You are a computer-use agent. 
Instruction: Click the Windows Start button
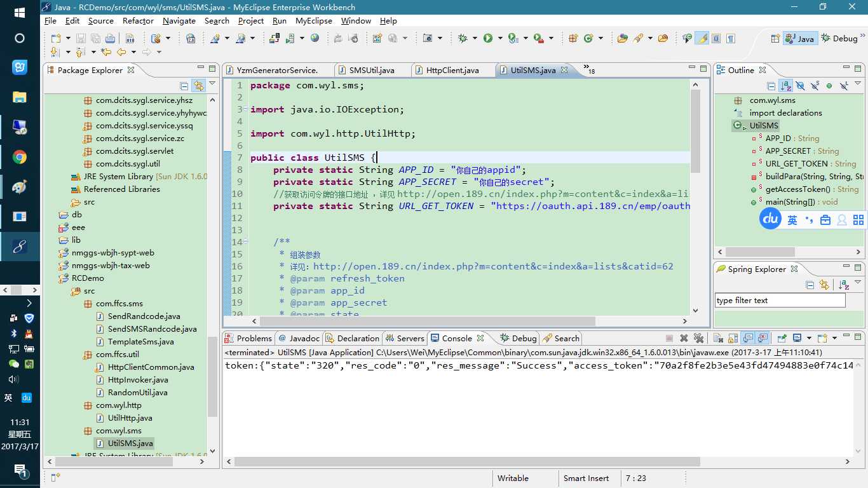[19, 12]
